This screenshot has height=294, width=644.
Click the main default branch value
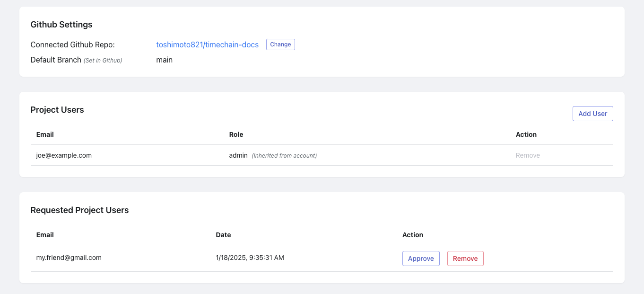(x=164, y=60)
